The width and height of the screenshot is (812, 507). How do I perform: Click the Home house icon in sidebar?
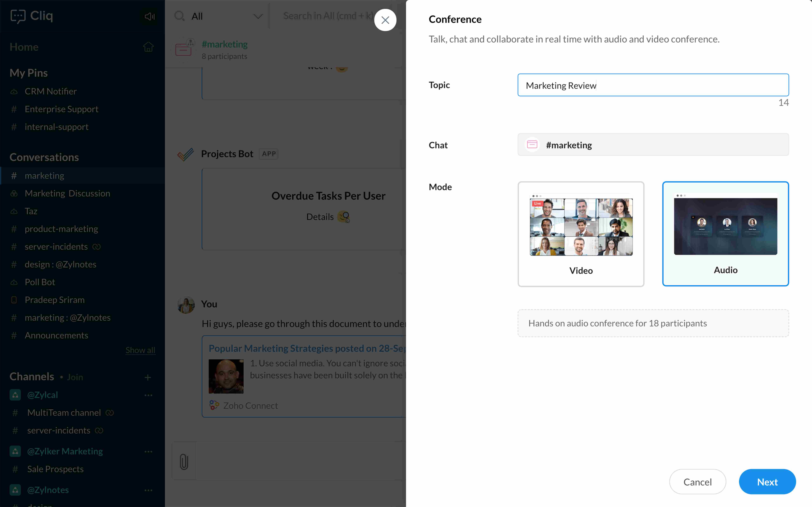(x=148, y=47)
